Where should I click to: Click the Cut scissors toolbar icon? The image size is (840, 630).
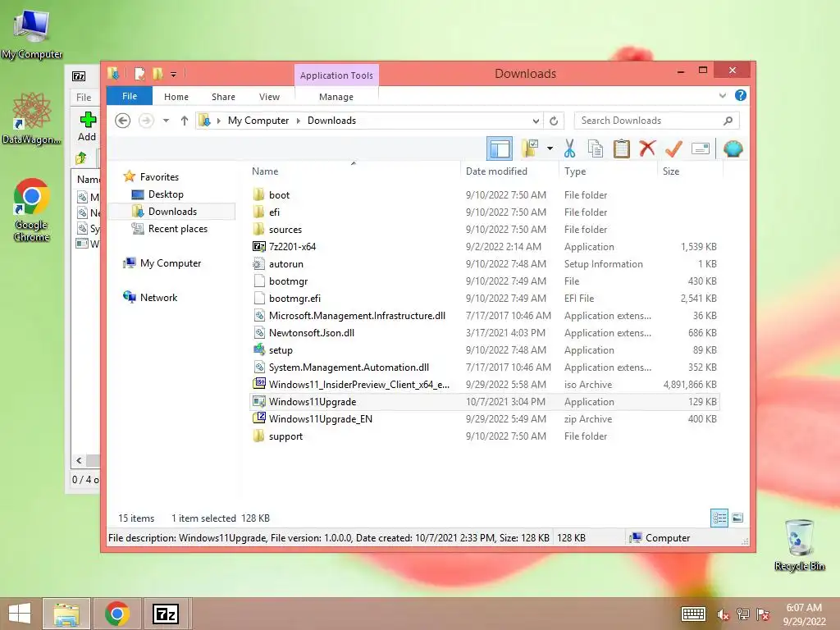[569, 148]
